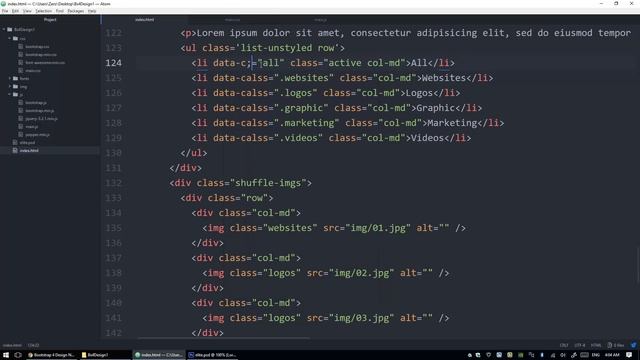Image resolution: width=640 pixels, height=360 pixels.
Task: Click file icon beside elite.psd
Action: [15, 142]
